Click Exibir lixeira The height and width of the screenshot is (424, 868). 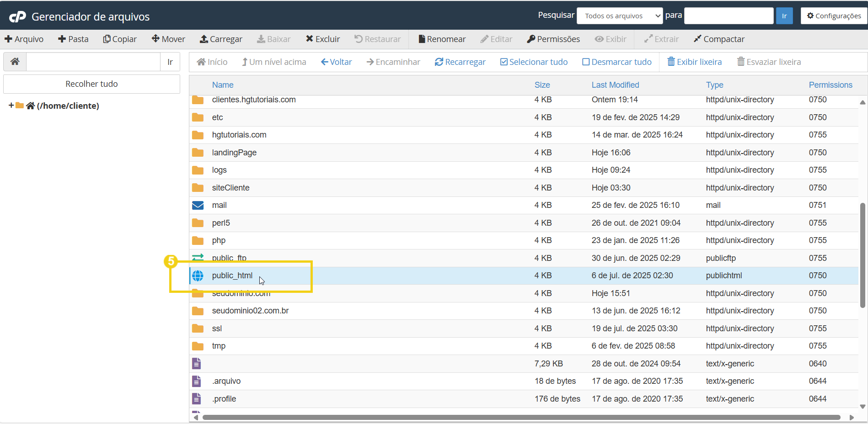[x=695, y=62]
